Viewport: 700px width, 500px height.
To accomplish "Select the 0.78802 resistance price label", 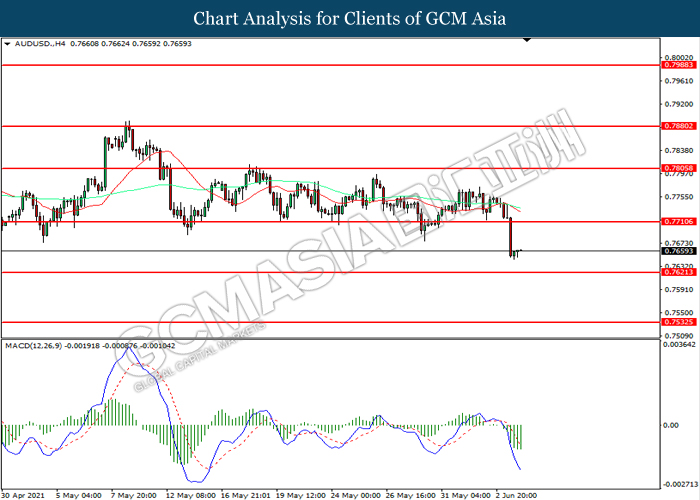I will (x=679, y=126).
